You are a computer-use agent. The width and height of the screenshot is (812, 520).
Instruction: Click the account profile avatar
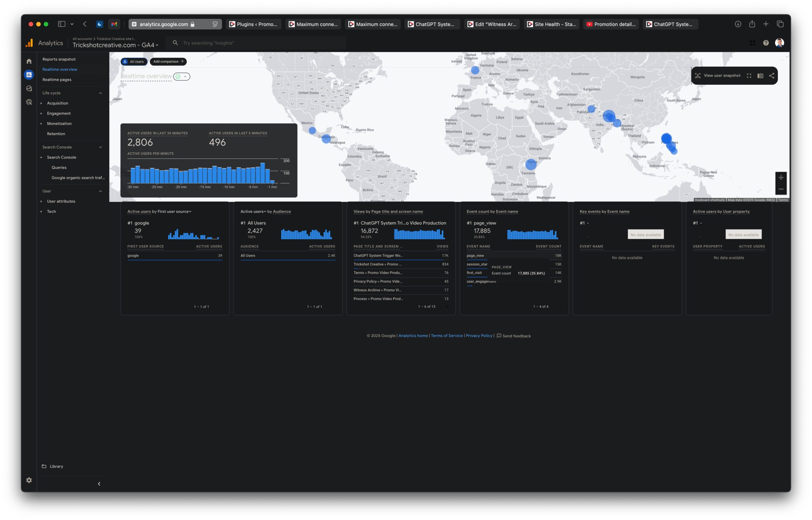[779, 43]
